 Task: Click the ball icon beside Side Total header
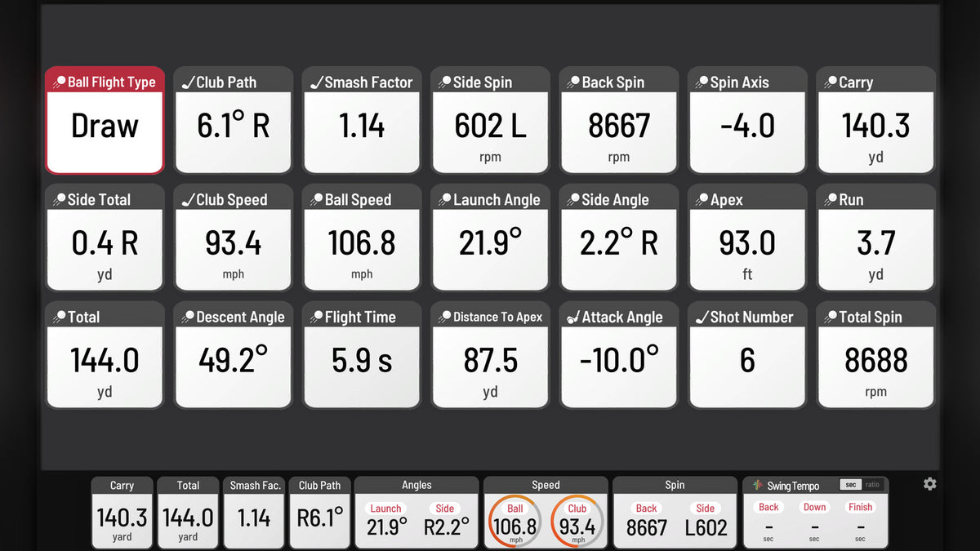(x=60, y=200)
